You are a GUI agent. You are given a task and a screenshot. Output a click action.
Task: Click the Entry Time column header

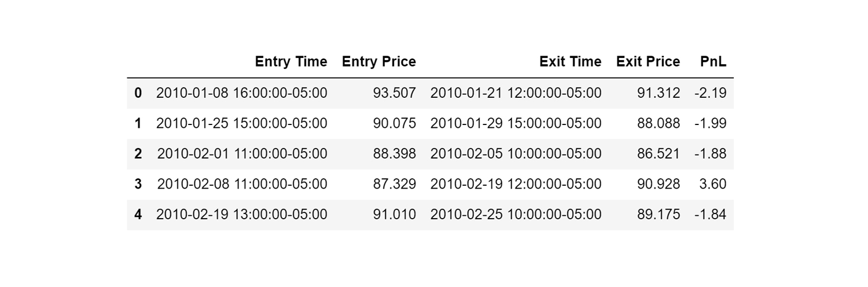291,62
